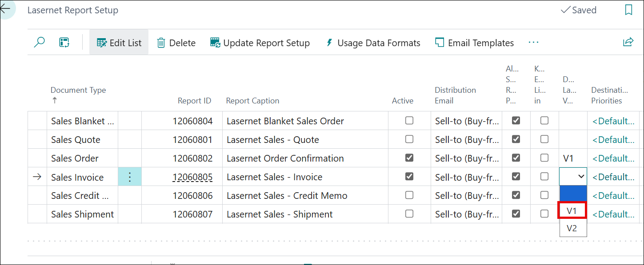Image resolution: width=644 pixels, height=265 pixels.
Task: Click the bookmark icon near Saved
Action: [628, 10]
